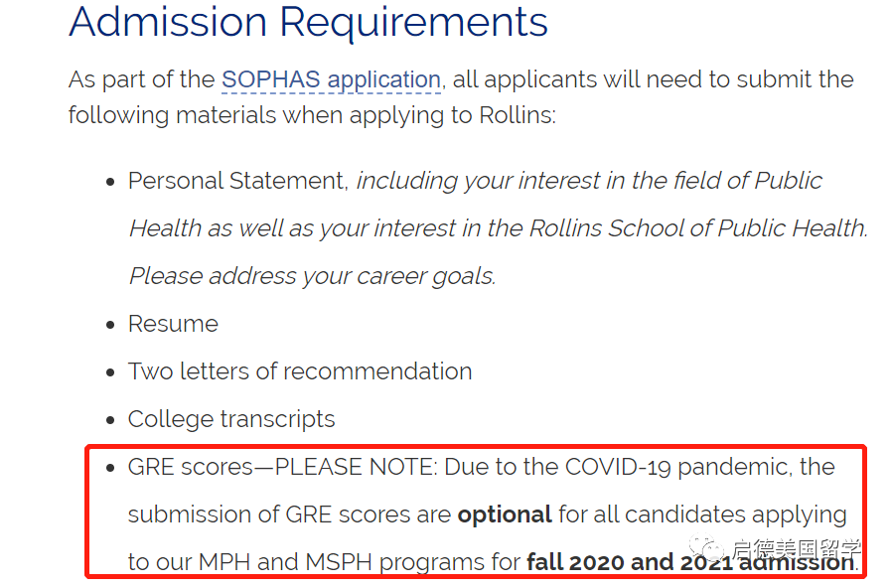
Task: Click the bullet beside Two letters of recommendation
Action: click(110, 372)
